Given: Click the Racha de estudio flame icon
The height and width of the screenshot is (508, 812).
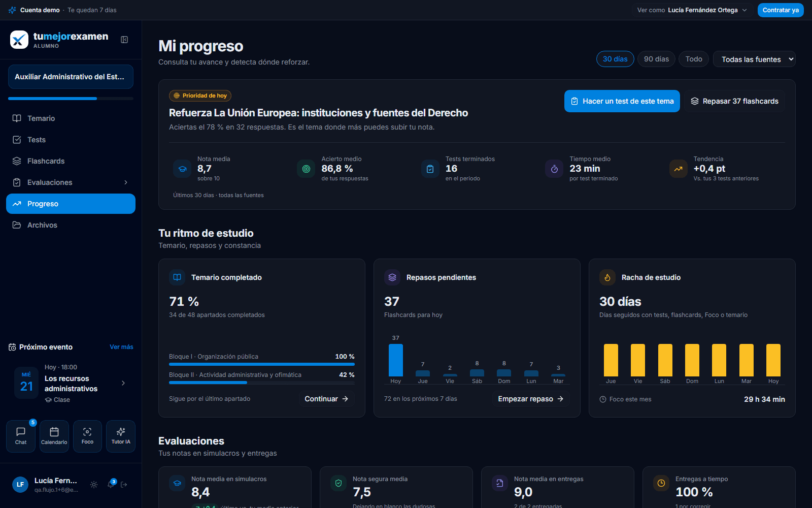Looking at the screenshot, I should click(x=607, y=277).
